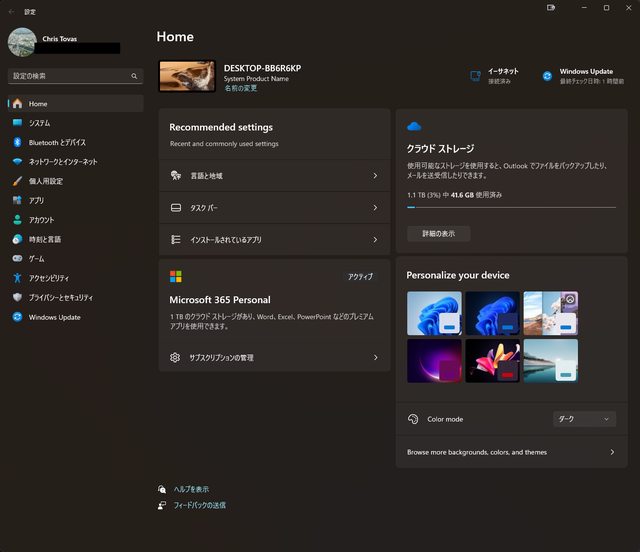This screenshot has height=552, width=640.
Task: Click the Bluetooth とデバイス sidebar icon
Action: coord(17,142)
